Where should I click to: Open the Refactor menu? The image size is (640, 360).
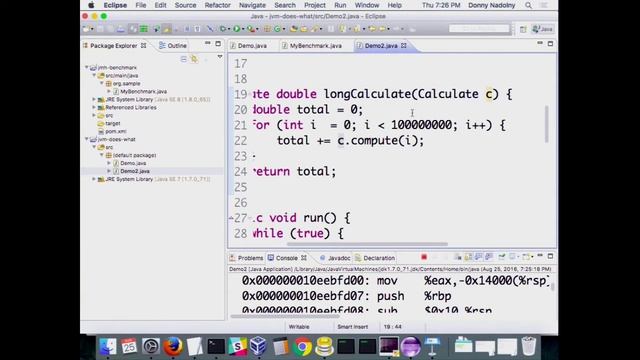click(x=218, y=5)
